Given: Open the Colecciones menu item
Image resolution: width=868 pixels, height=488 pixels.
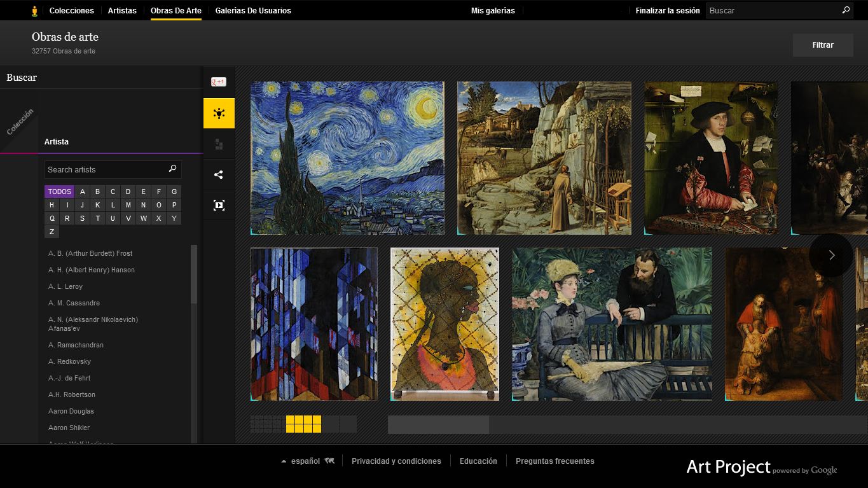Looking at the screenshot, I should click(72, 10).
